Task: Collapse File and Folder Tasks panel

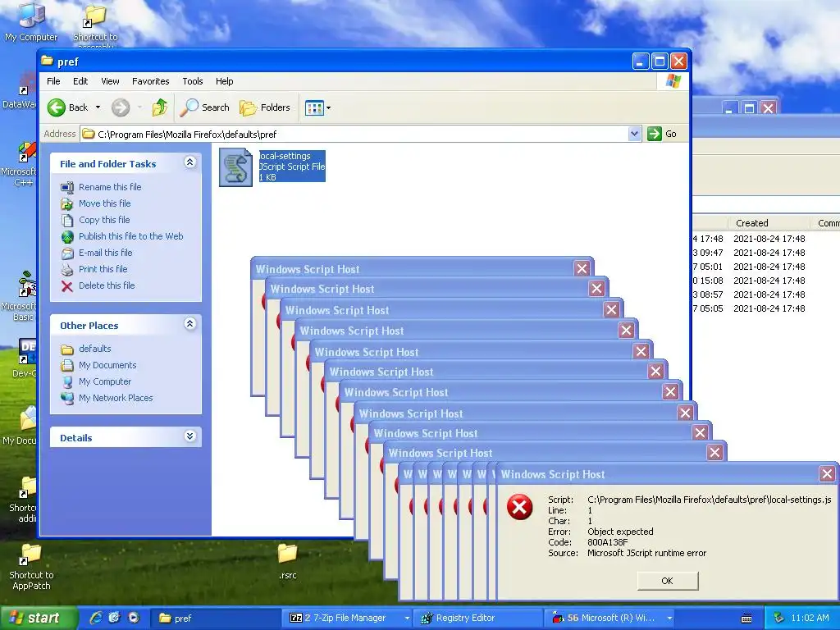Action: pyautogui.click(x=189, y=162)
